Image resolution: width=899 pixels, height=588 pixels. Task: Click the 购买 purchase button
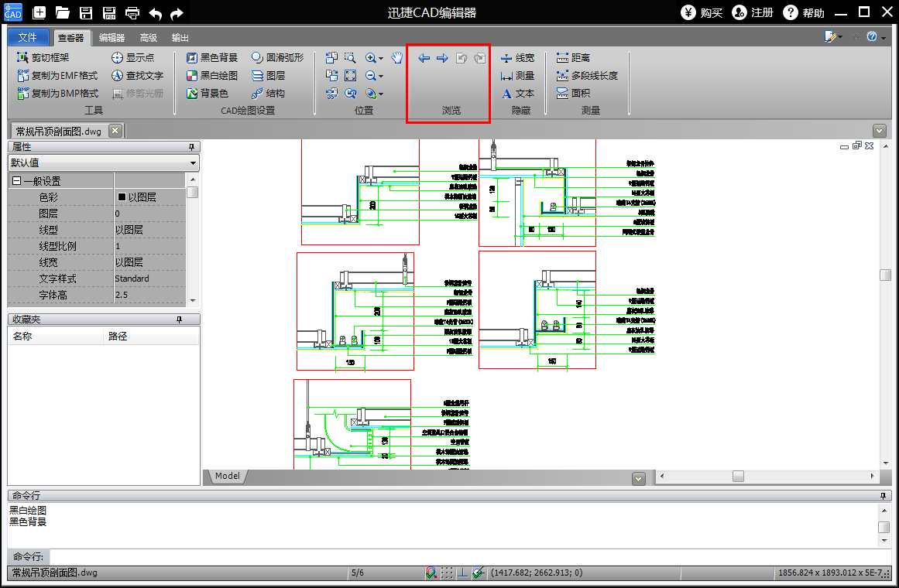coord(702,12)
